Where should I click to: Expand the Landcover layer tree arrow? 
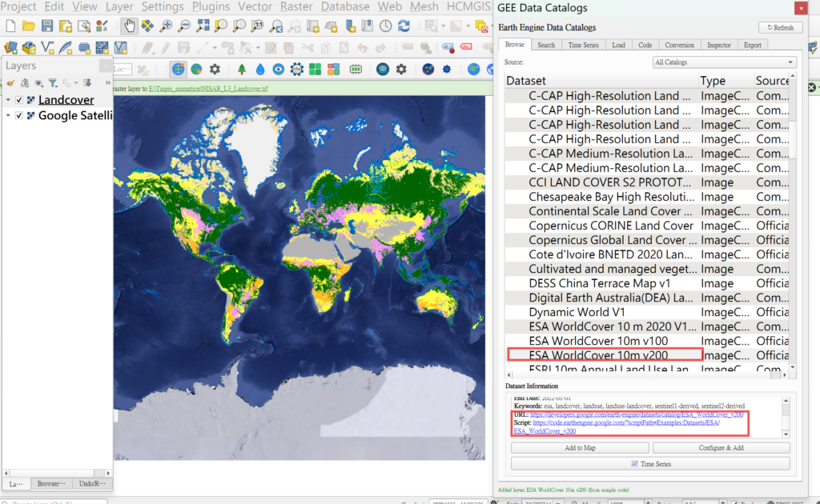tap(8, 100)
